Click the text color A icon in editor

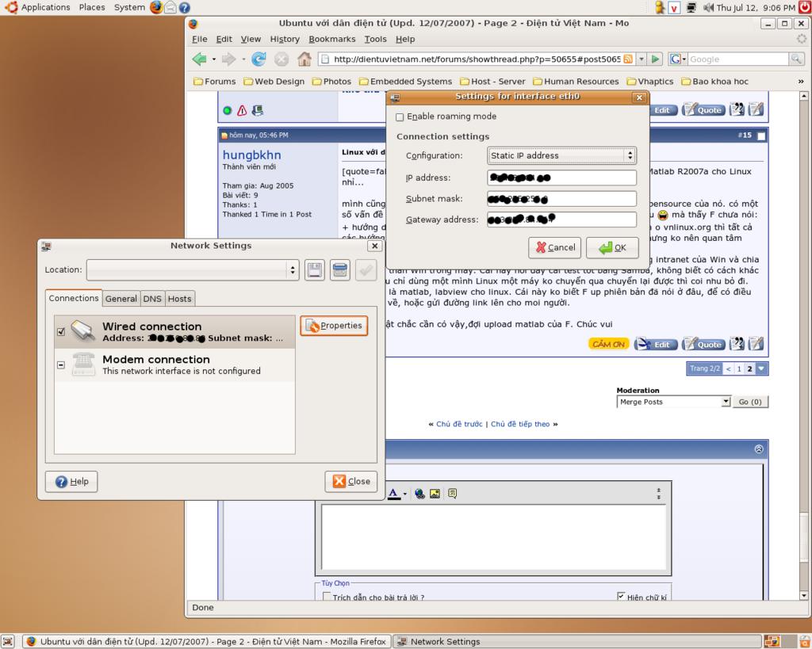(x=393, y=494)
